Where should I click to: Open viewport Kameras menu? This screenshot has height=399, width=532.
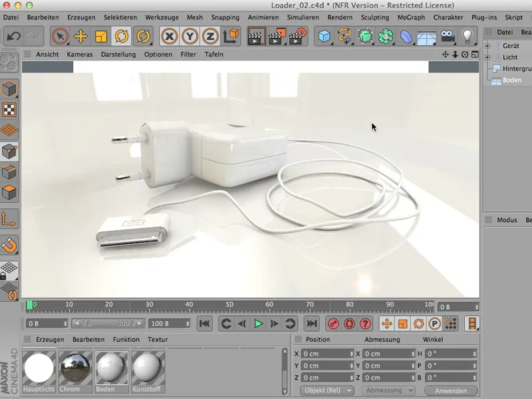click(80, 55)
